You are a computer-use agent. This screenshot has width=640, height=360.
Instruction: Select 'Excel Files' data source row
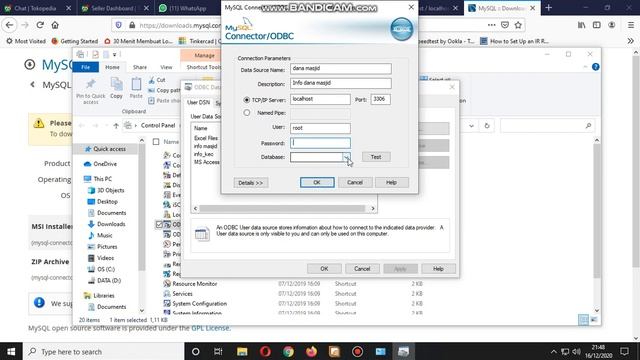(206, 138)
